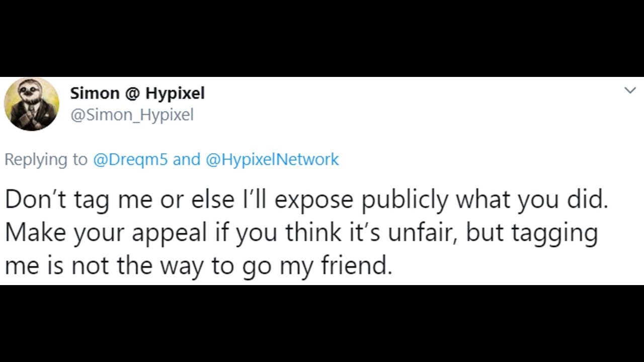
Task: Open the @Simon_Hypixel handle link
Action: (132, 115)
